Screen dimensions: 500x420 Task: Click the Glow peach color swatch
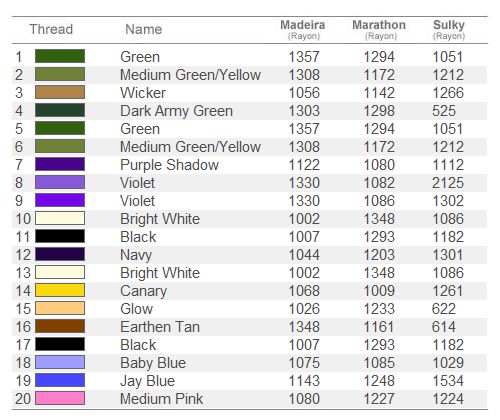pos(60,308)
